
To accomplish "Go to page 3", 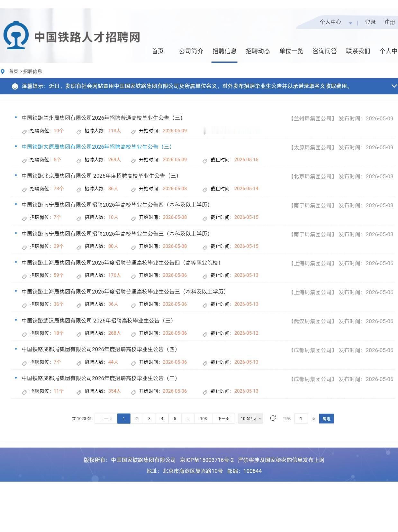I will click(149, 418).
